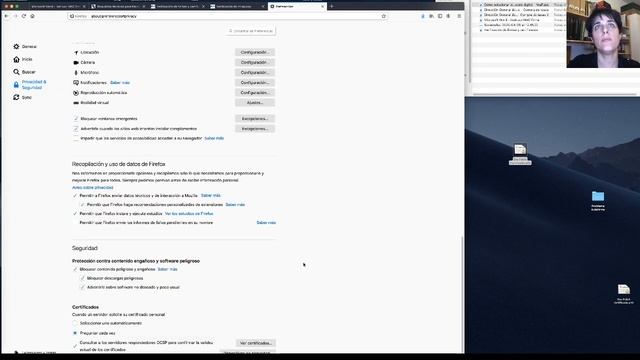The image size is (640, 360).
Task: Select 'Seleccionar uno automáticamente' radio option
Action: point(75,323)
